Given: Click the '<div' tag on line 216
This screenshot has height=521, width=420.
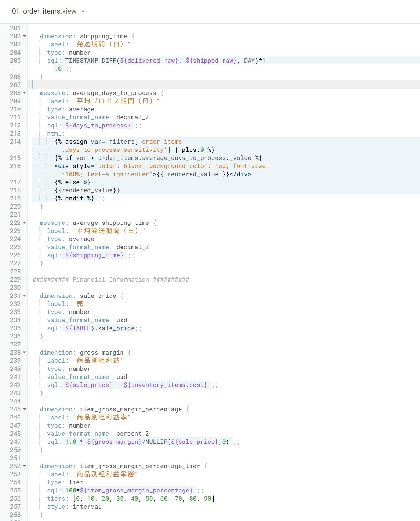Looking at the screenshot, I should tap(62, 166).
